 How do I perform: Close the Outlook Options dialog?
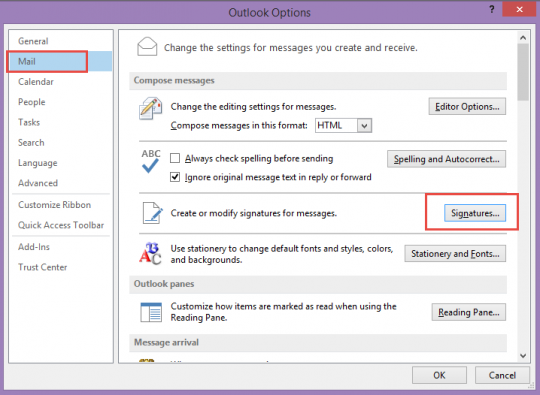(519, 9)
